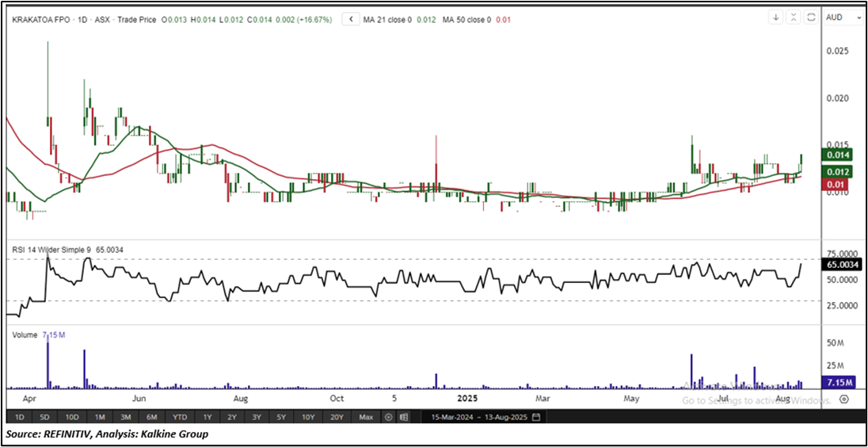Select the 2Y time range

click(x=232, y=417)
